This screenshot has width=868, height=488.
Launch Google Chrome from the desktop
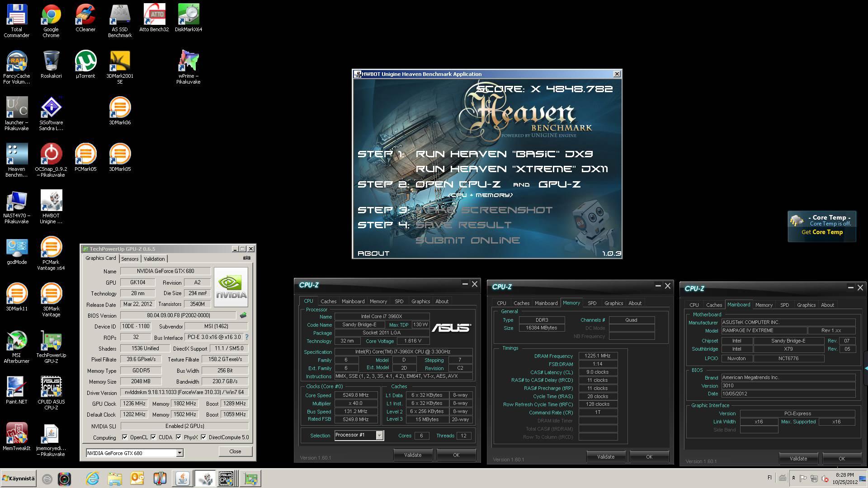click(51, 21)
